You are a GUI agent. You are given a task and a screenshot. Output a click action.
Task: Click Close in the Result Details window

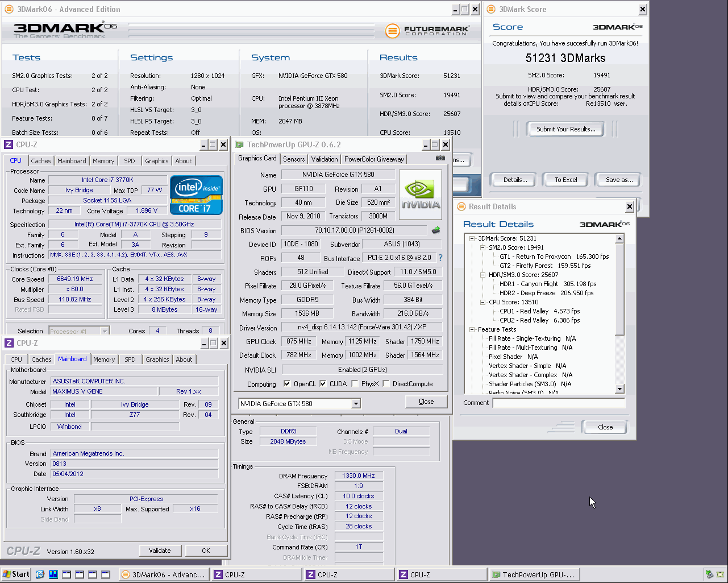[x=605, y=427]
